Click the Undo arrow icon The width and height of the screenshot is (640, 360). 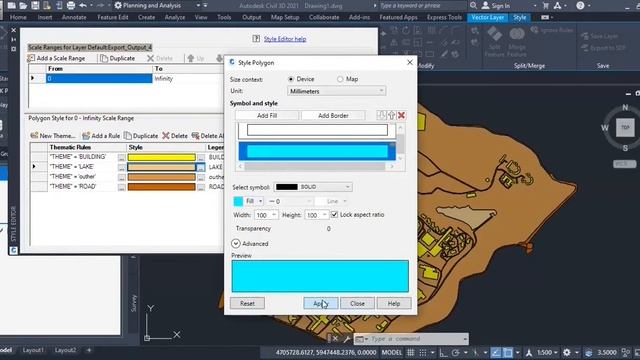point(83,5)
